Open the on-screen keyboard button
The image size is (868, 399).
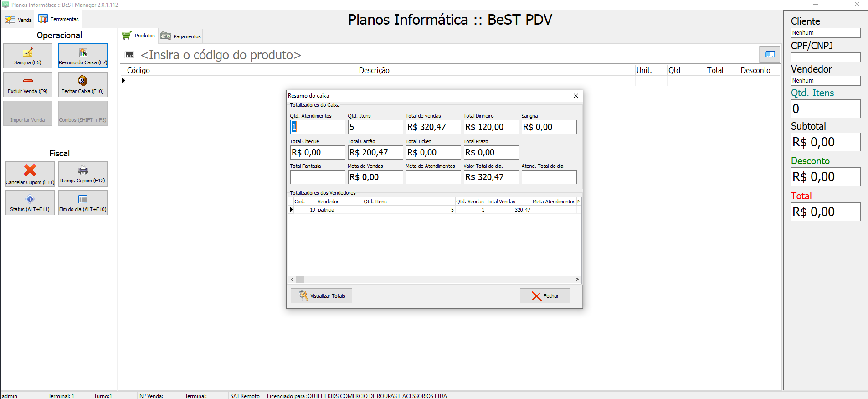click(770, 55)
